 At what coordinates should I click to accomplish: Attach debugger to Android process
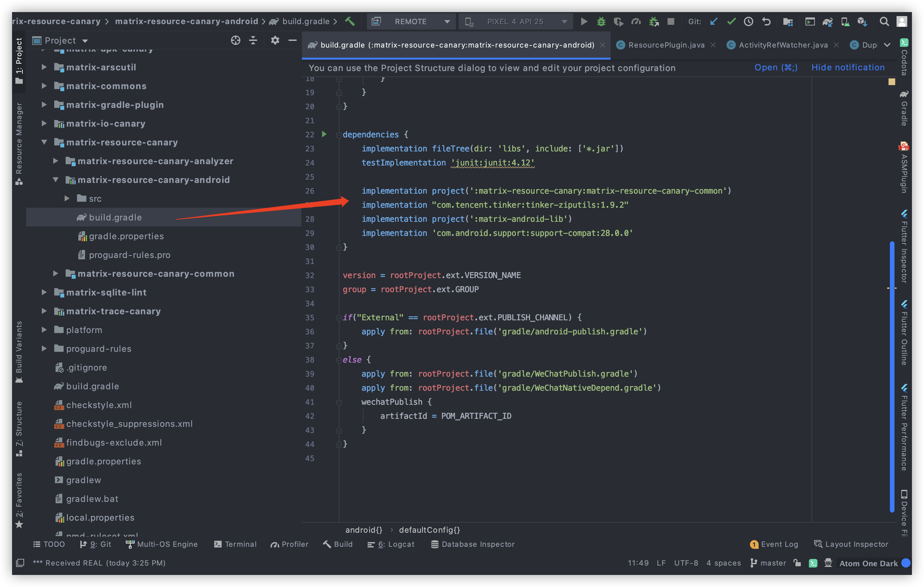pos(653,21)
